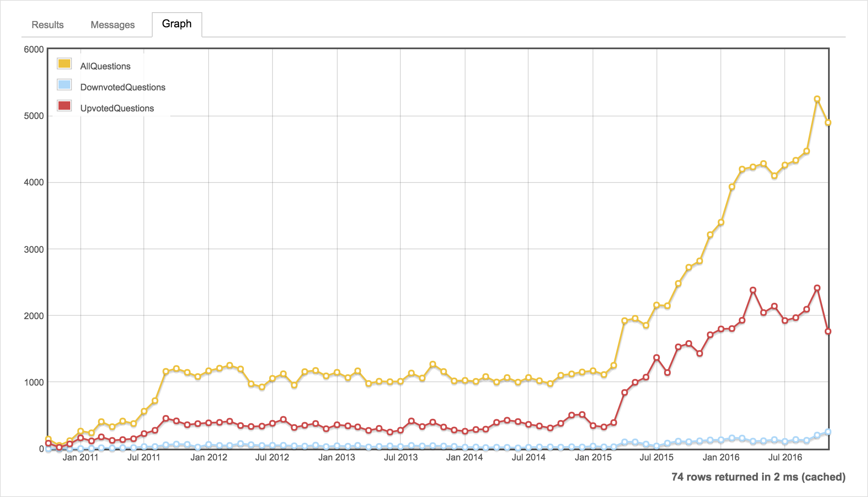This screenshot has height=497, width=868.
Task: Click the blue DownvotedQuestions legend swatch
Action: point(64,85)
